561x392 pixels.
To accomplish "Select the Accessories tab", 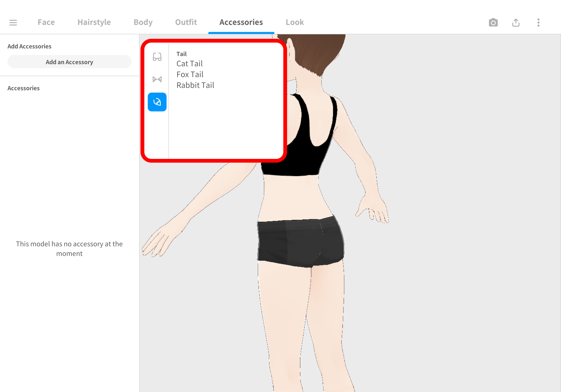I will pyautogui.click(x=241, y=22).
